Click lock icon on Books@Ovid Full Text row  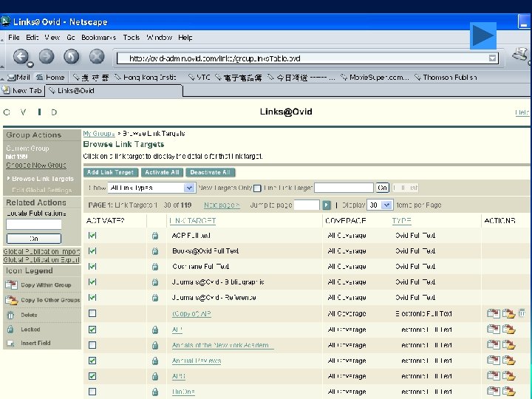(155, 251)
